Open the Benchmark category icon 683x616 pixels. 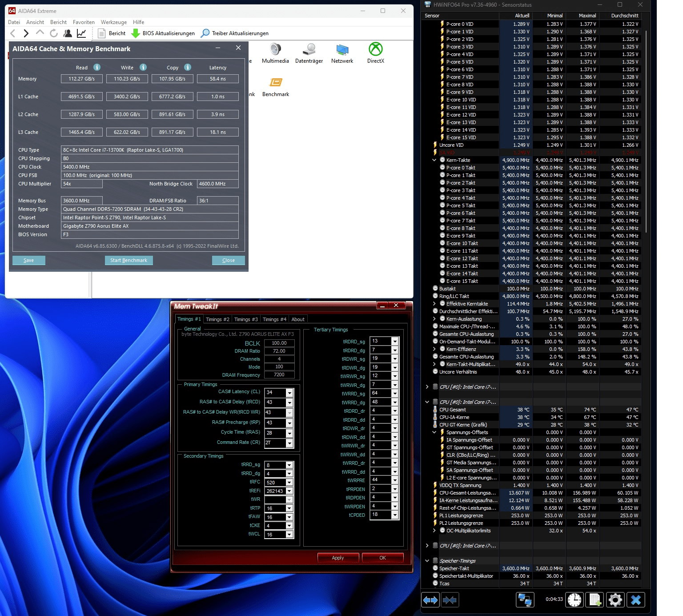276,87
